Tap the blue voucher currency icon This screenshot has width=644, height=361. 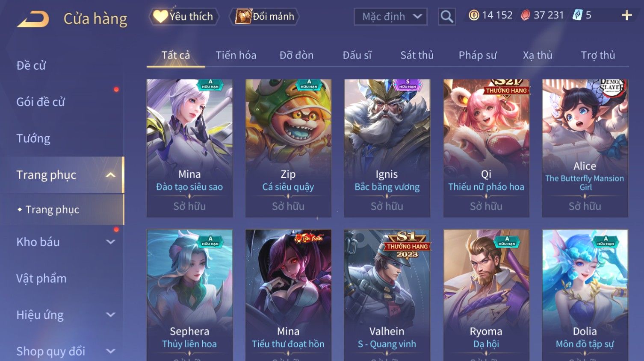pyautogui.click(x=577, y=15)
